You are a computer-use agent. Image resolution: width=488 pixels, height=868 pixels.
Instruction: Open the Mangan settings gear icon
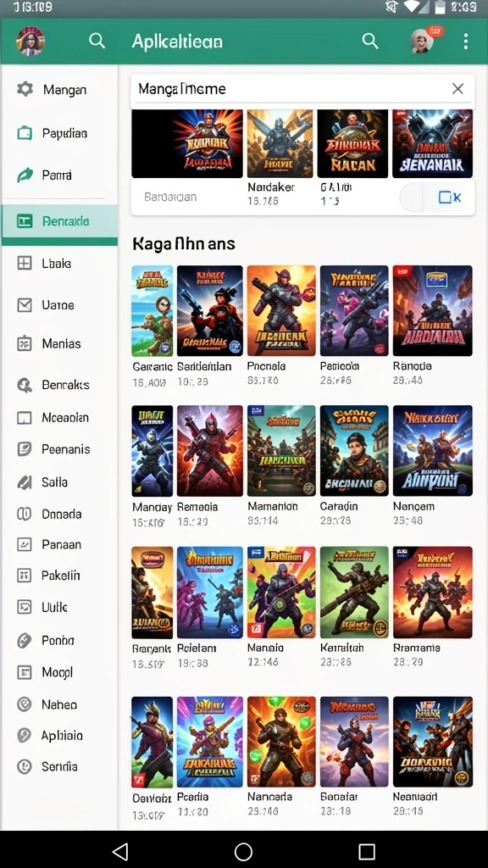click(x=25, y=89)
